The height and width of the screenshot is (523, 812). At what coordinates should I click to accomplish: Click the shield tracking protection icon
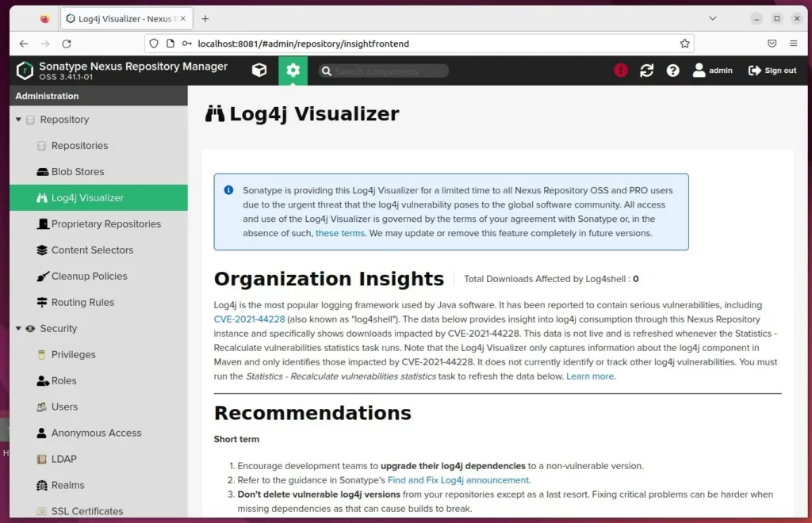pos(154,44)
